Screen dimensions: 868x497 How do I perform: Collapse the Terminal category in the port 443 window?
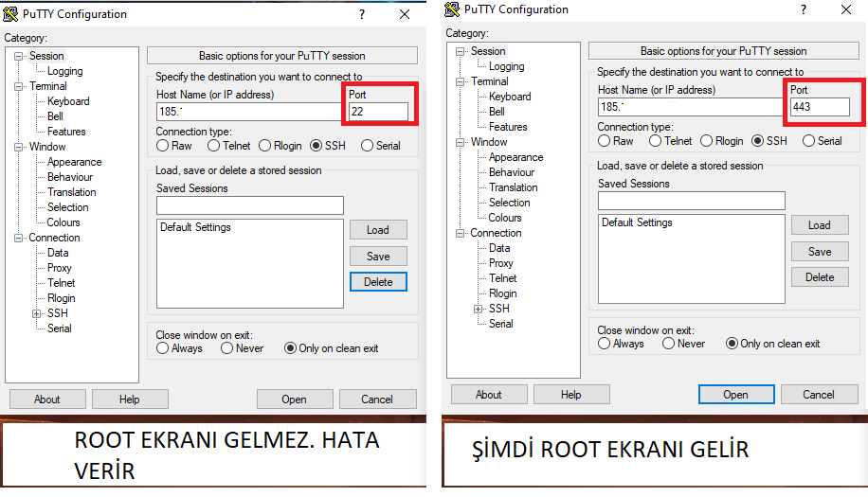coord(461,81)
